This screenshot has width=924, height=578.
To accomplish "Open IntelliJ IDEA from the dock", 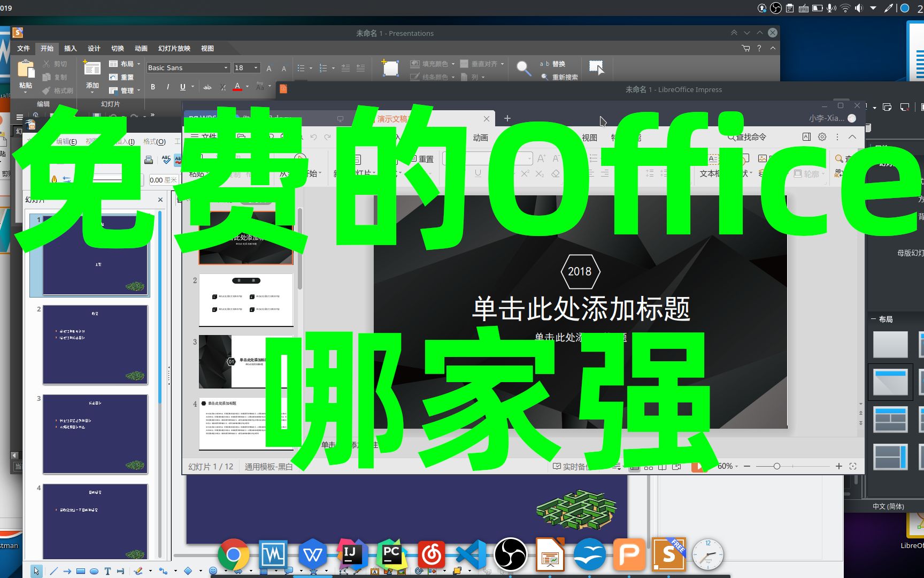I will pos(352,554).
